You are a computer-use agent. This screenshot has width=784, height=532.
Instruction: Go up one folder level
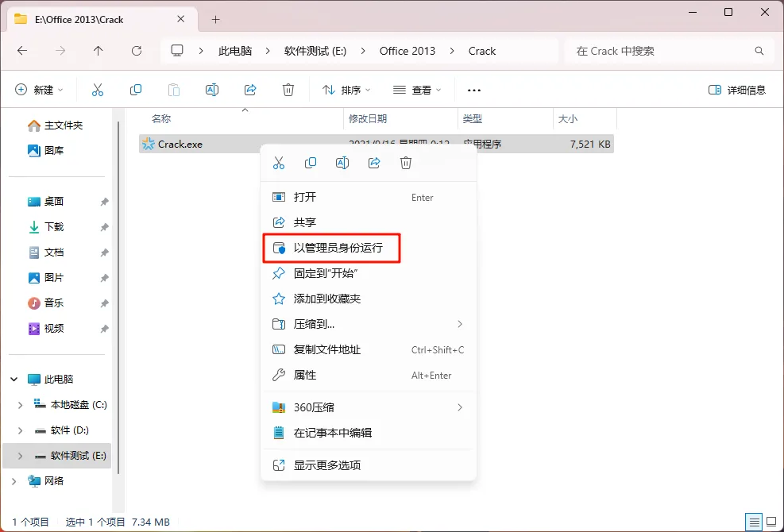click(x=98, y=51)
